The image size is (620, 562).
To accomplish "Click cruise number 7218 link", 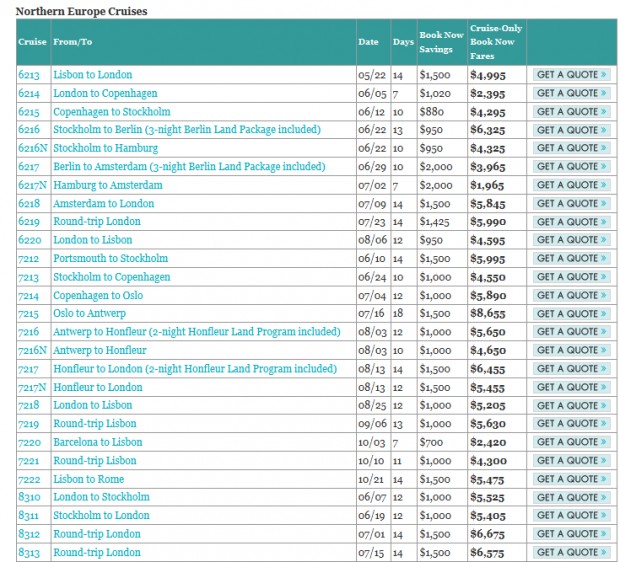I will click(29, 405).
